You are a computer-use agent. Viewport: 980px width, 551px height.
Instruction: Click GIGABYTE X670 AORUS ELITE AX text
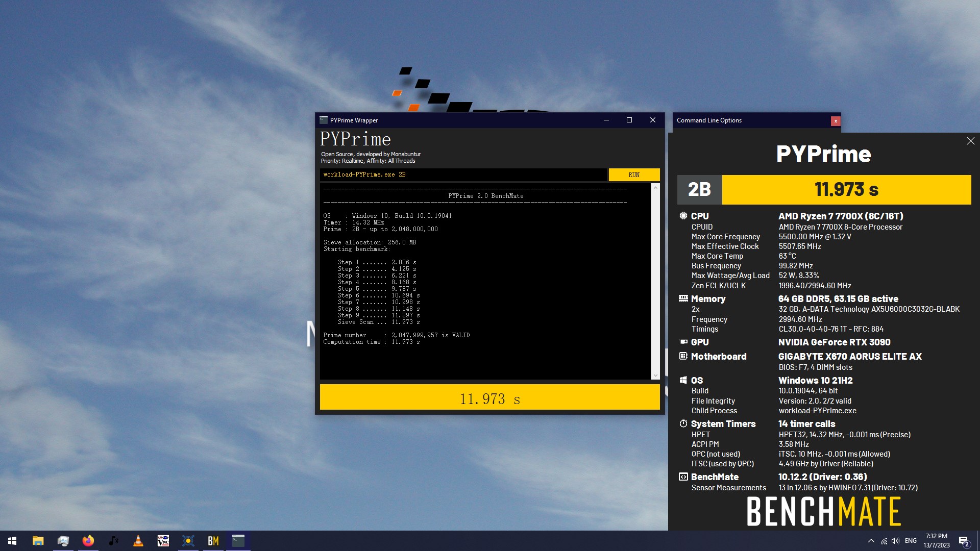click(850, 356)
